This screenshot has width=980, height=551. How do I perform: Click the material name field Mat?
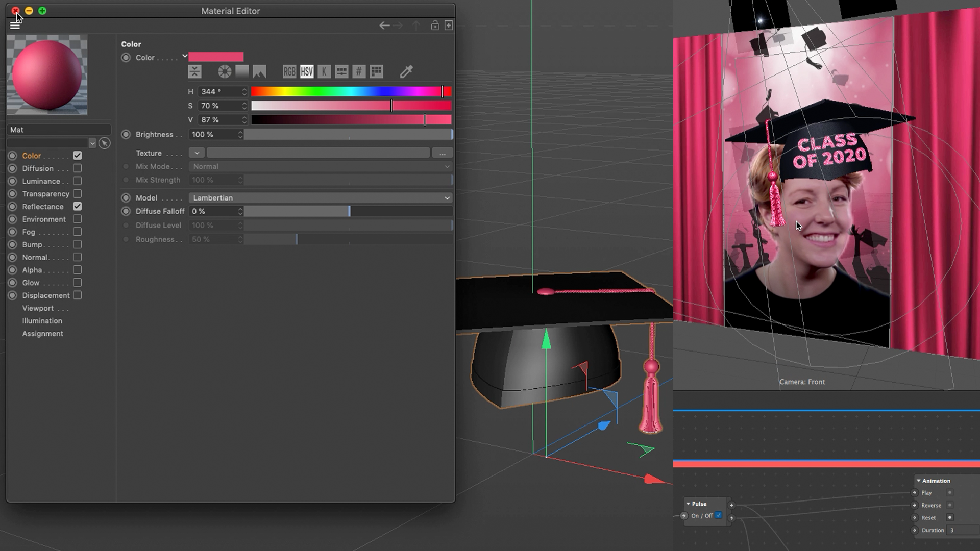point(59,130)
